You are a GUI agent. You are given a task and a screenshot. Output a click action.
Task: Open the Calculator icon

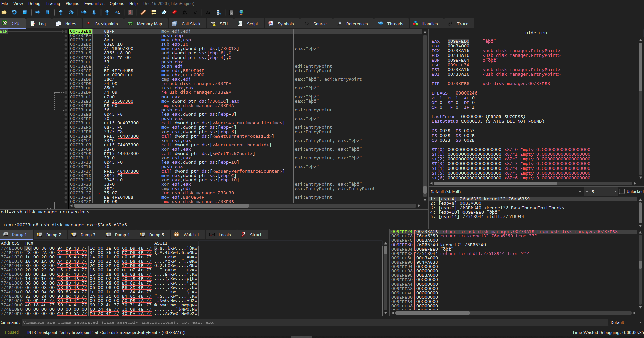pyautogui.click(x=231, y=12)
